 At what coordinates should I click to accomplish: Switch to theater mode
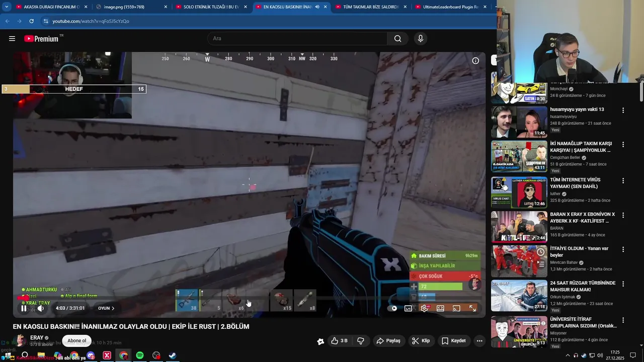(x=440, y=308)
